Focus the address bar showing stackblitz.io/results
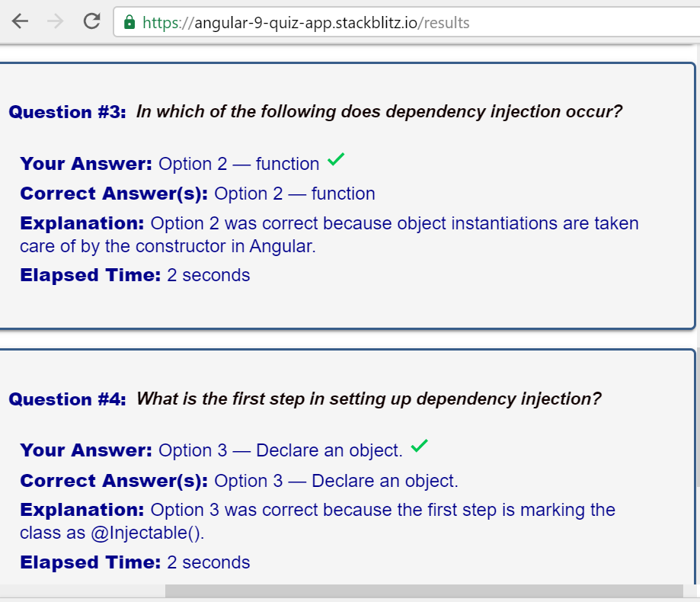 (x=381, y=23)
